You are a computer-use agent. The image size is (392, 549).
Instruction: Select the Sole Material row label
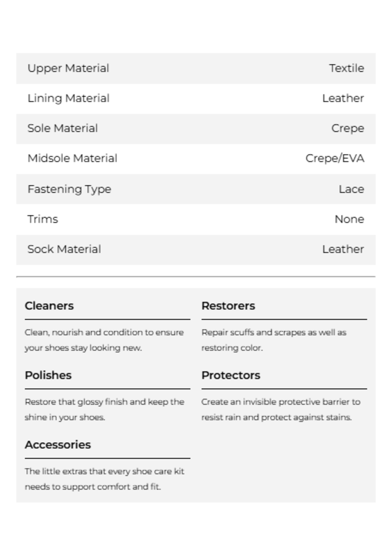pos(62,128)
